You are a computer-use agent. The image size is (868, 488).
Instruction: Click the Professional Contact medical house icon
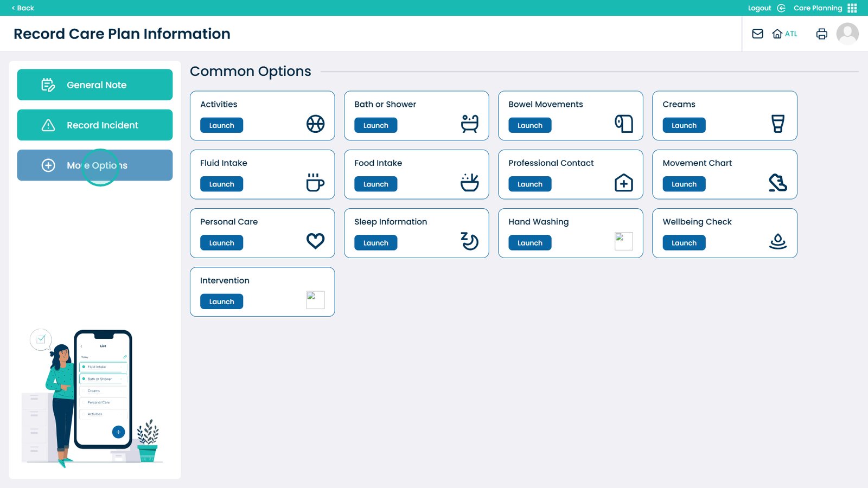tap(623, 183)
